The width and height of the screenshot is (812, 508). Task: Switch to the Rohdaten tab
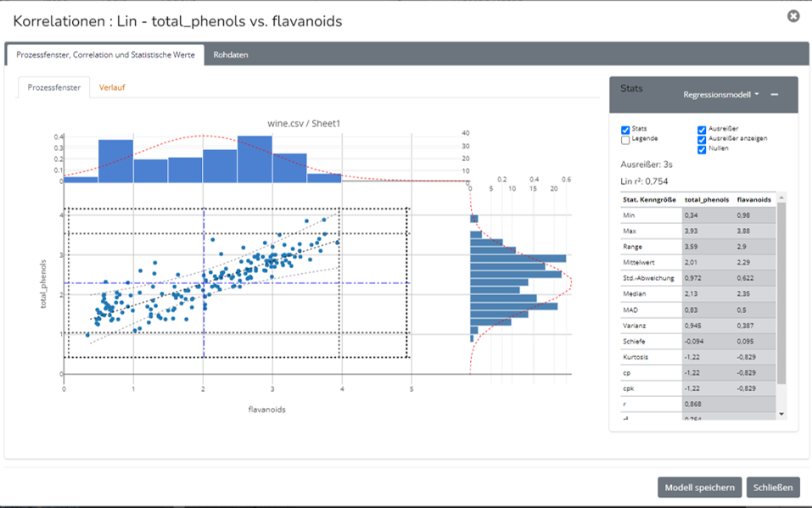click(x=231, y=54)
